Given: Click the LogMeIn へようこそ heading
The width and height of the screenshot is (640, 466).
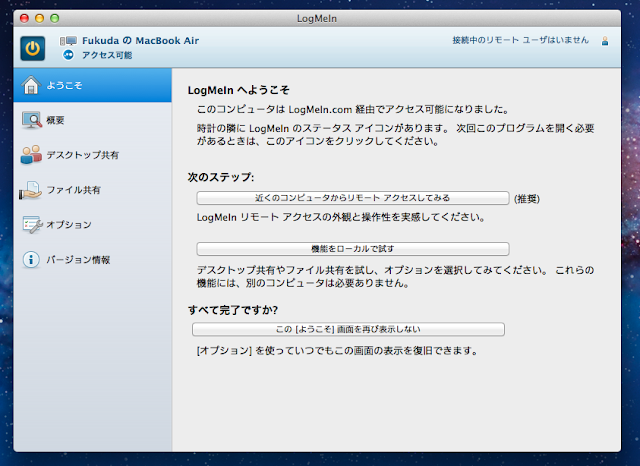Looking at the screenshot, I should tap(238, 90).
